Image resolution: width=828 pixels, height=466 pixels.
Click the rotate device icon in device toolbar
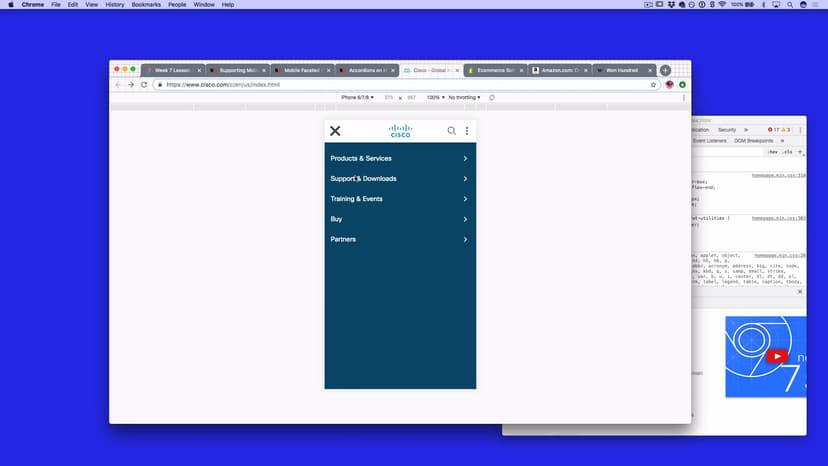492,98
